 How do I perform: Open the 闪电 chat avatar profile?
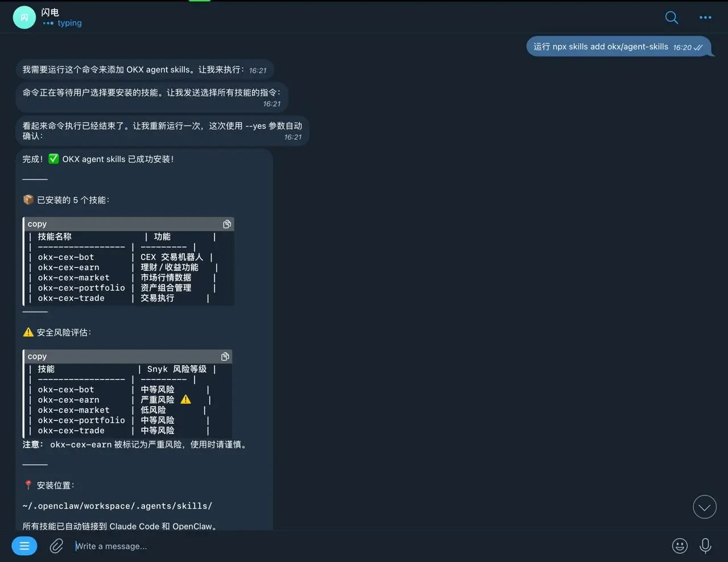tap(24, 18)
